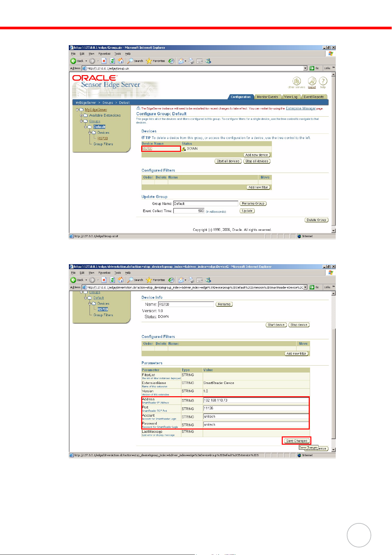This screenshot has width=392, height=555.
Task: Open the File menu in the Group.uix window
Action: 73,54
